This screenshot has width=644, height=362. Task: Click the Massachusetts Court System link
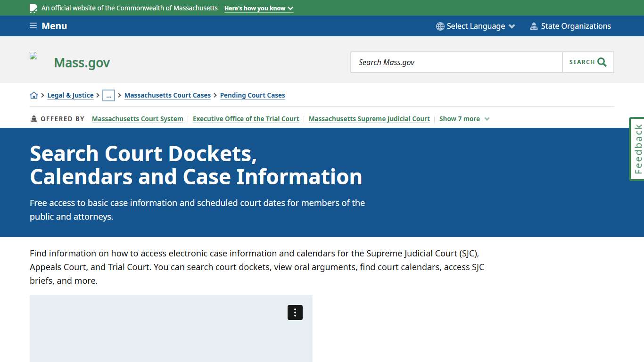pyautogui.click(x=137, y=118)
